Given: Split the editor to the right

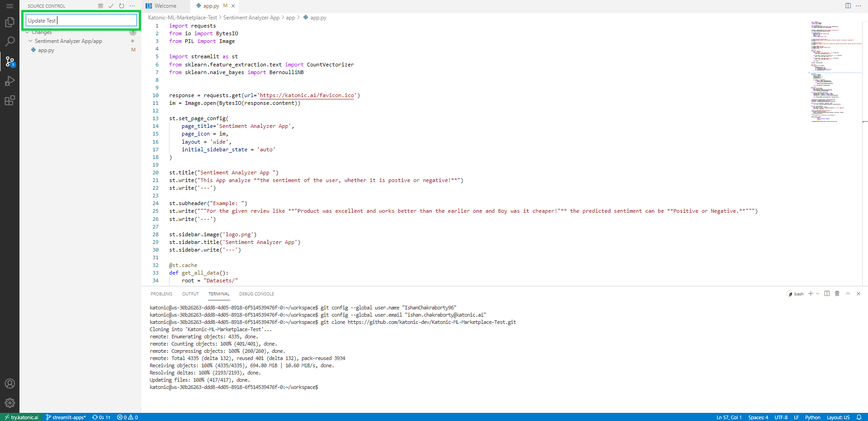Looking at the screenshot, I should click(x=848, y=6).
